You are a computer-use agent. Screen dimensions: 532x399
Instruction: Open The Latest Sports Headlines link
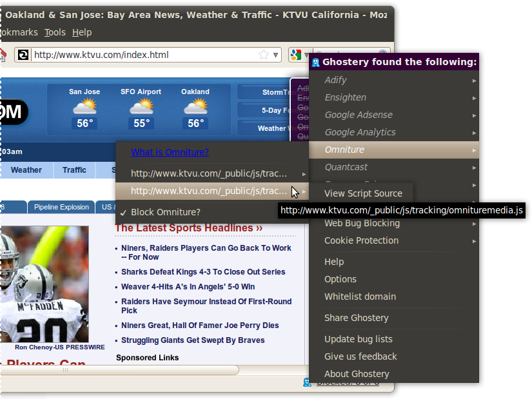pyautogui.click(x=189, y=228)
